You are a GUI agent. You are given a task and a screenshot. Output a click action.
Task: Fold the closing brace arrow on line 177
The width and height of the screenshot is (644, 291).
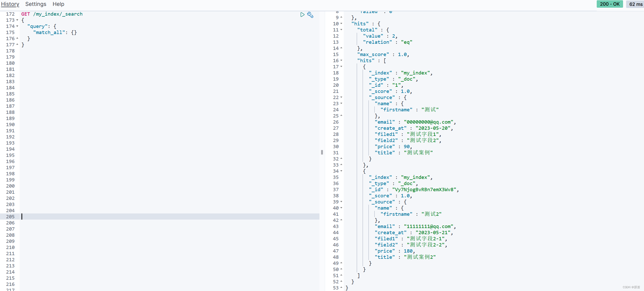click(17, 45)
